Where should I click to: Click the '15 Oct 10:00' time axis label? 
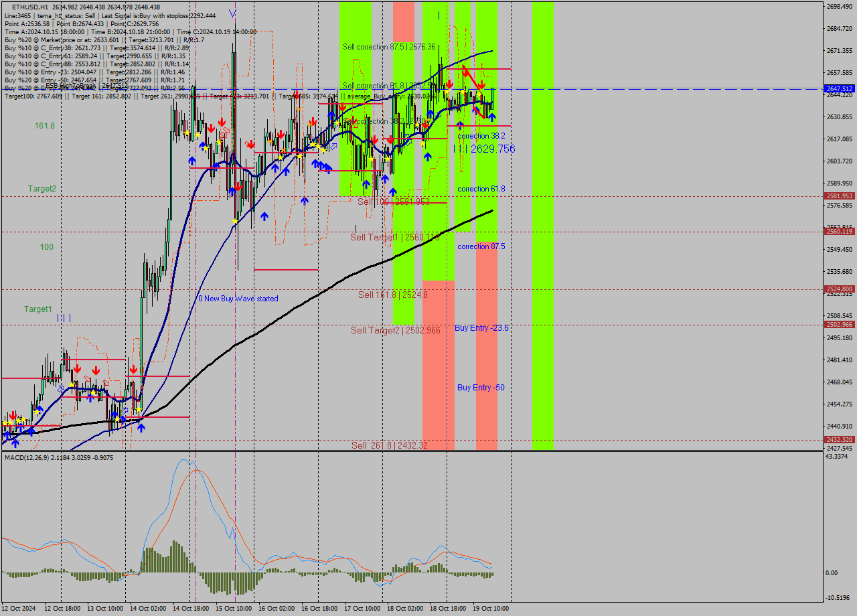233,609
